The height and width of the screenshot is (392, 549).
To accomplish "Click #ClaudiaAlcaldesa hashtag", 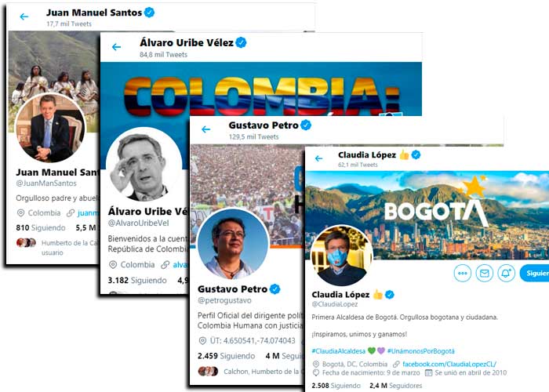I will tap(338, 350).
